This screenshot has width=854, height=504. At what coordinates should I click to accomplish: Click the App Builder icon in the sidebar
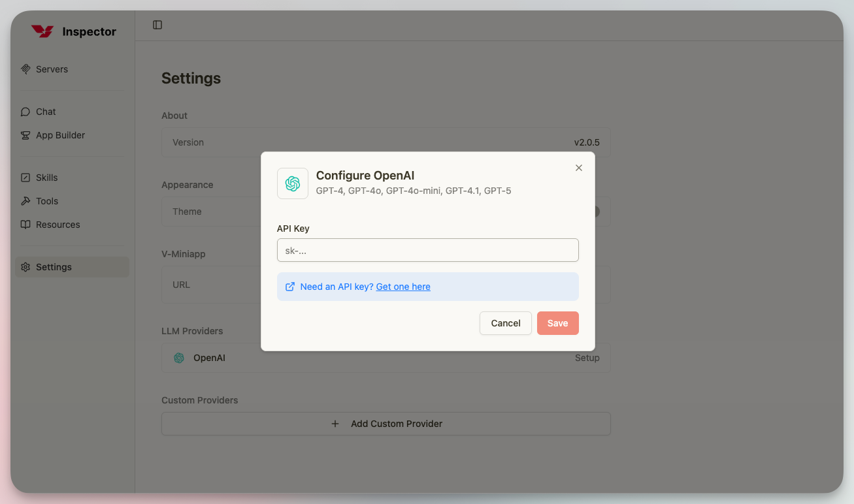(25, 135)
